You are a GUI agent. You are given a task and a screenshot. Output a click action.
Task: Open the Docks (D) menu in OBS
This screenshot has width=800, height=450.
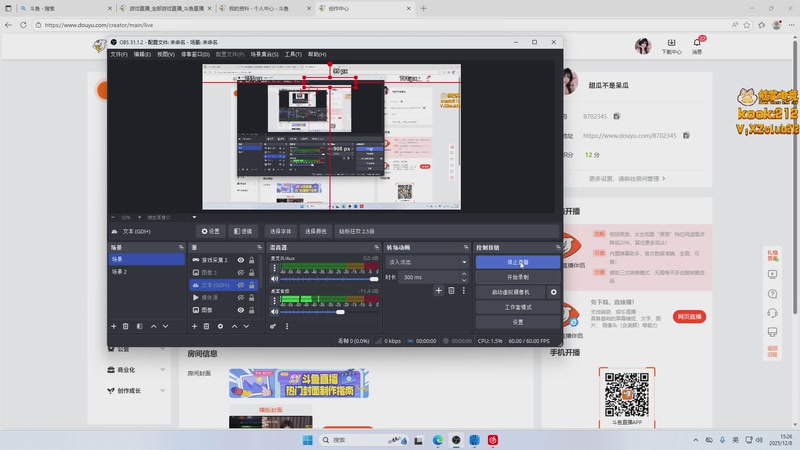coord(195,54)
